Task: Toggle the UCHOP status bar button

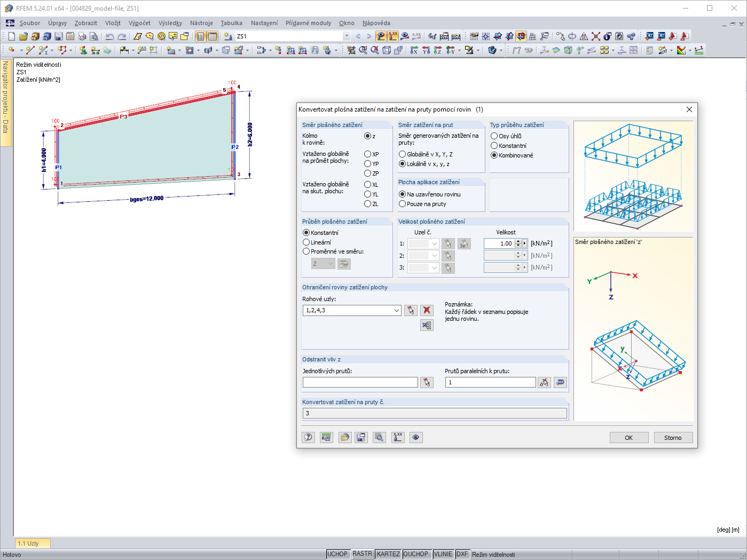Action: tap(337, 554)
